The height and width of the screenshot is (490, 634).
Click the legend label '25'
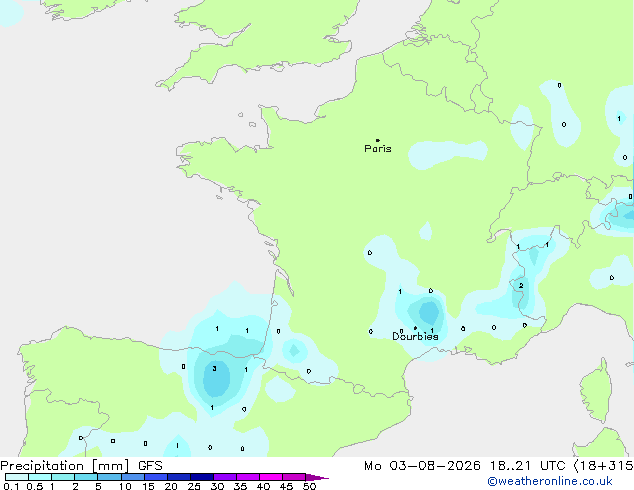click(x=194, y=486)
